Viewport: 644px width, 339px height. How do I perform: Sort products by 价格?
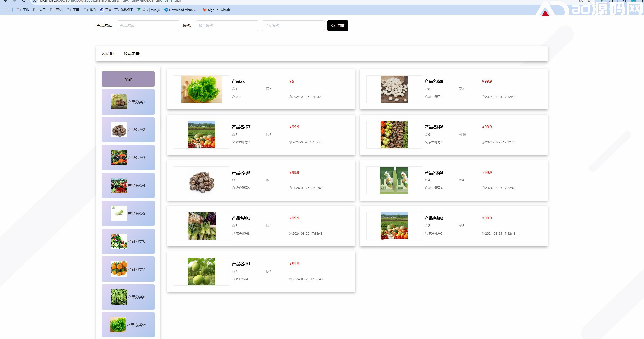point(108,53)
